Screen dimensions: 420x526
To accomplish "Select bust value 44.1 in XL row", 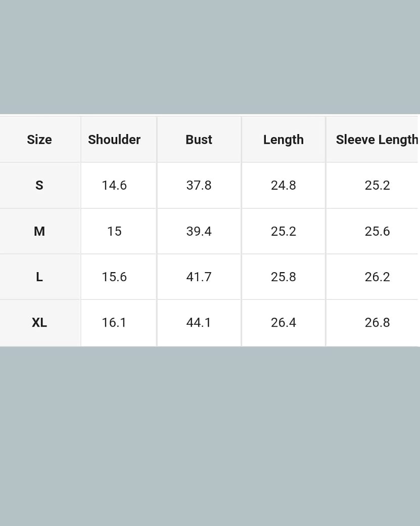I will pos(199,323).
